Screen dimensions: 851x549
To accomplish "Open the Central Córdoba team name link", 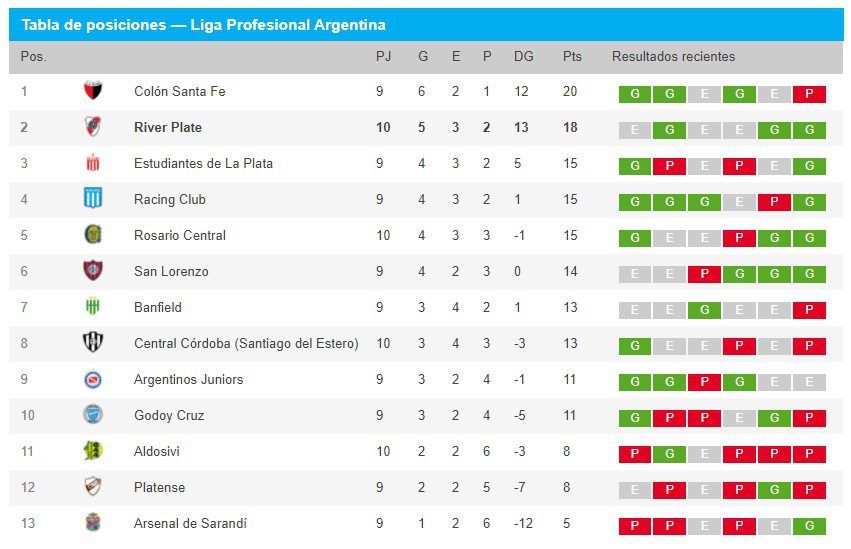I will [246, 343].
